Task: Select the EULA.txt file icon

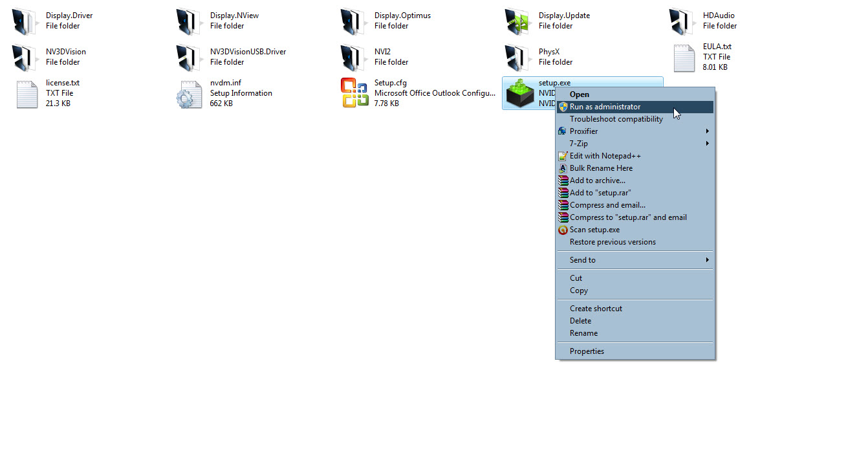Action: [684, 58]
